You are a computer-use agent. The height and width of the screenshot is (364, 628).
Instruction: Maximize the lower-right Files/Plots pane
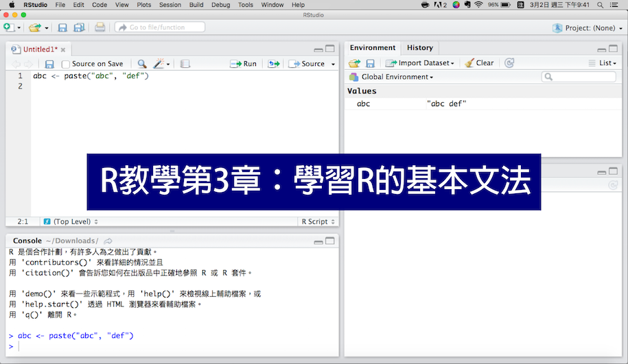point(613,171)
